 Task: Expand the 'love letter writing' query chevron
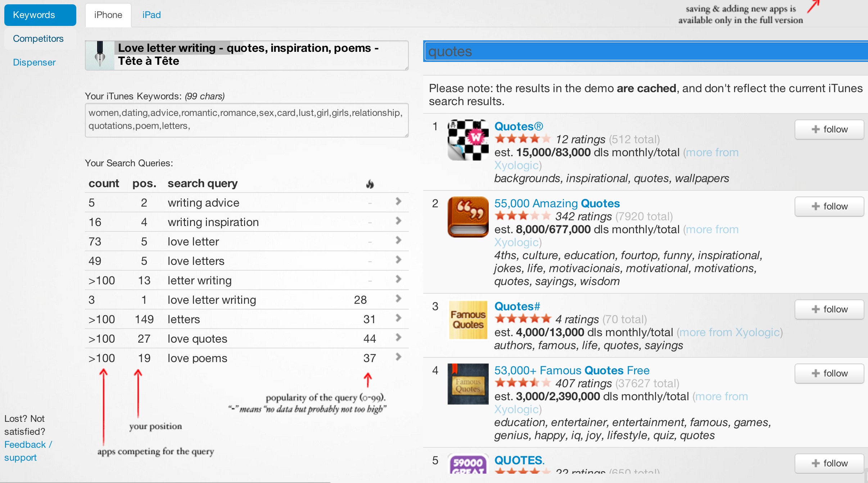pyautogui.click(x=398, y=299)
